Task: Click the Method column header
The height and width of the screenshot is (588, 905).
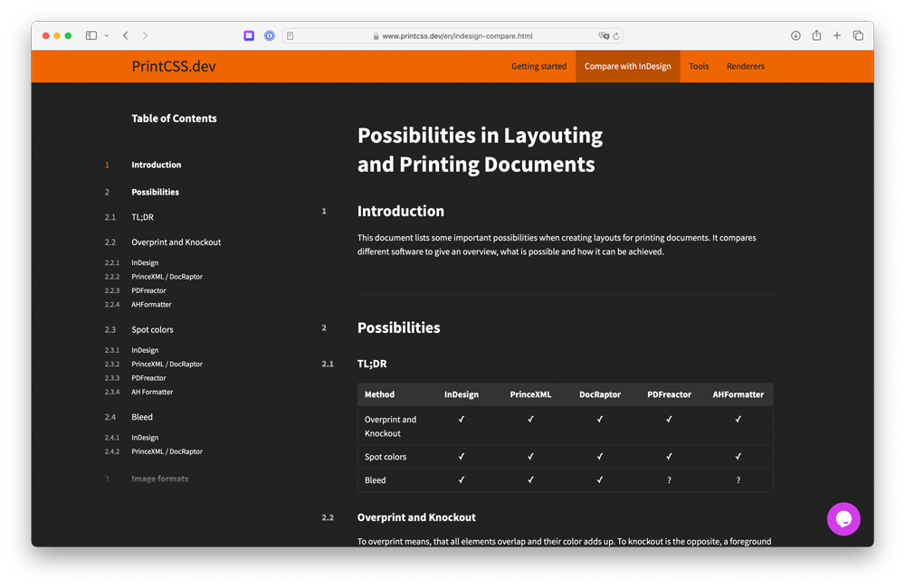Action: pos(379,394)
